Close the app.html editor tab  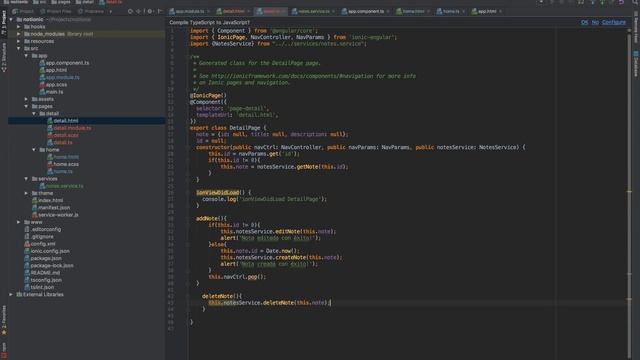(x=500, y=11)
